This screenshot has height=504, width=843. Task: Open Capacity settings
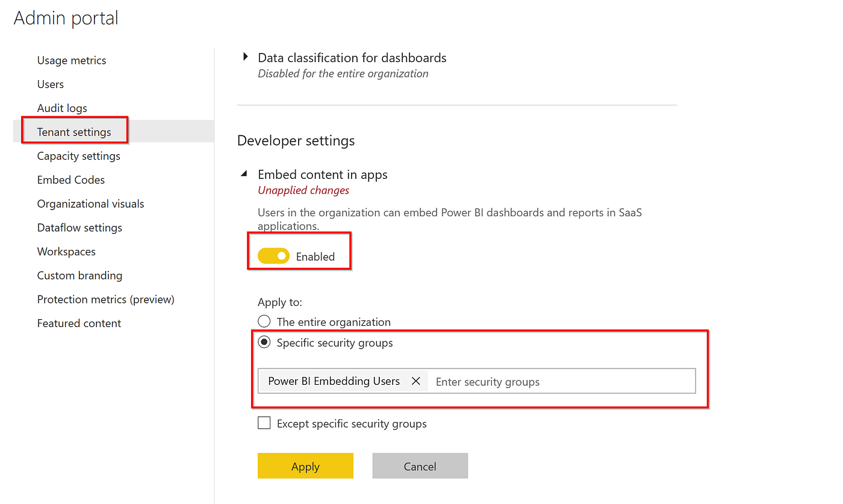click(79, 156)
